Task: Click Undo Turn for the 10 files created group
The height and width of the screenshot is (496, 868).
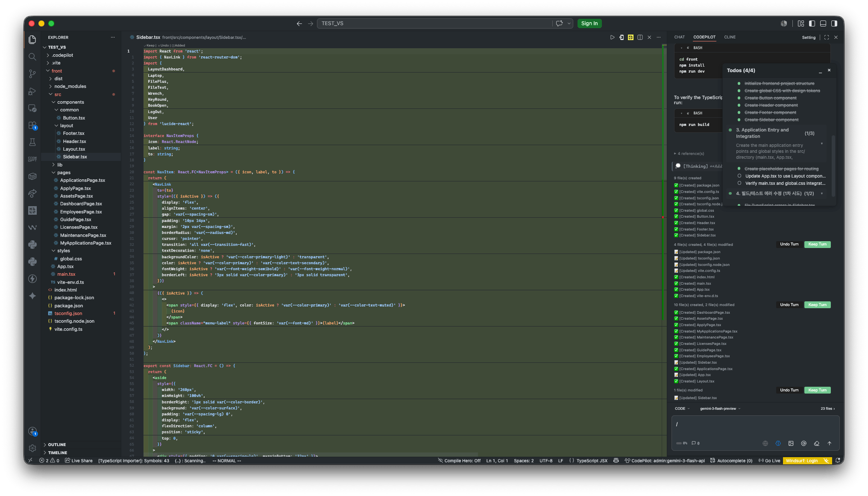Action: (789, 305)
